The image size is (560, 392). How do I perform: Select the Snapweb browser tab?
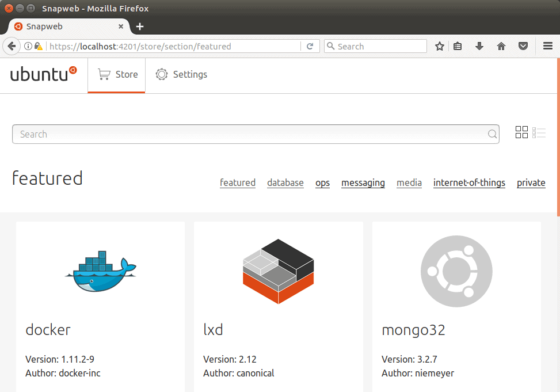point(69,26)
